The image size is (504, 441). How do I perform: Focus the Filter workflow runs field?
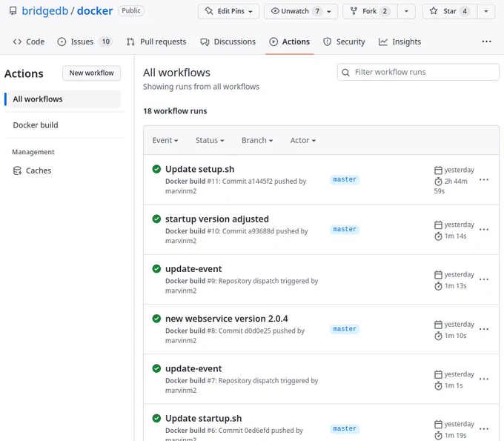click(x=418, y=72)
